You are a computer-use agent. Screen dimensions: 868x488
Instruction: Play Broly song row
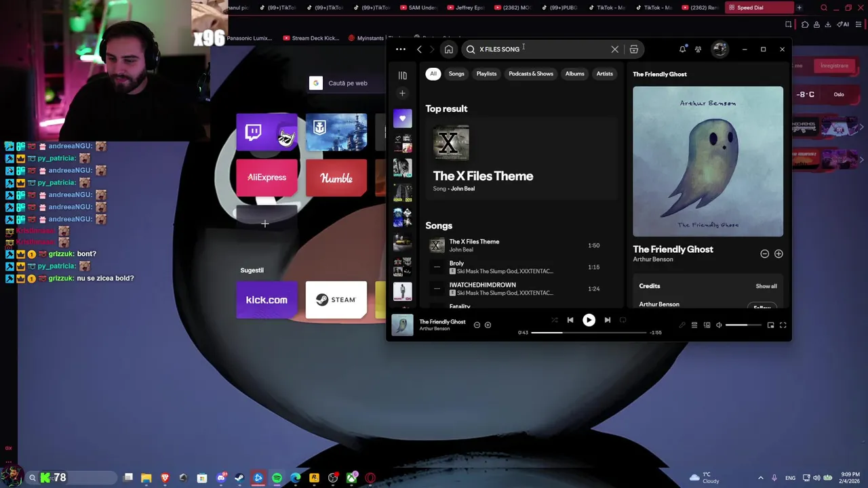point(522,267)
